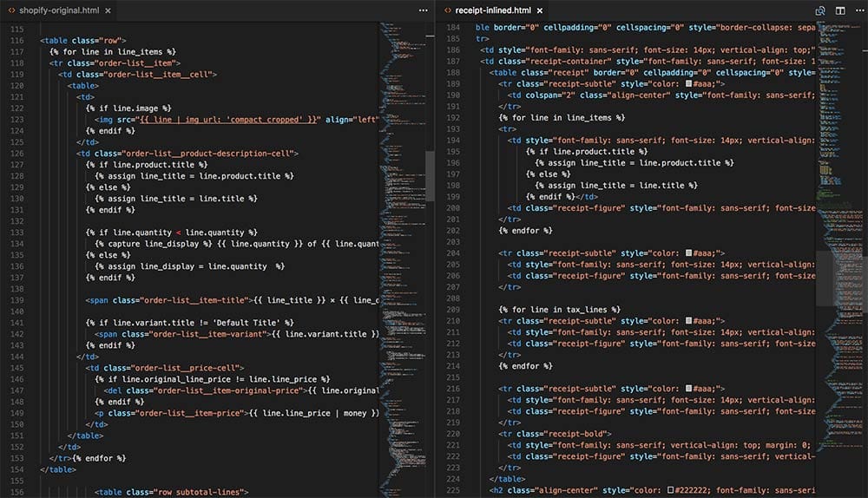
Task: Open #aaa color swatch on line 210
Action: (688, 321)
